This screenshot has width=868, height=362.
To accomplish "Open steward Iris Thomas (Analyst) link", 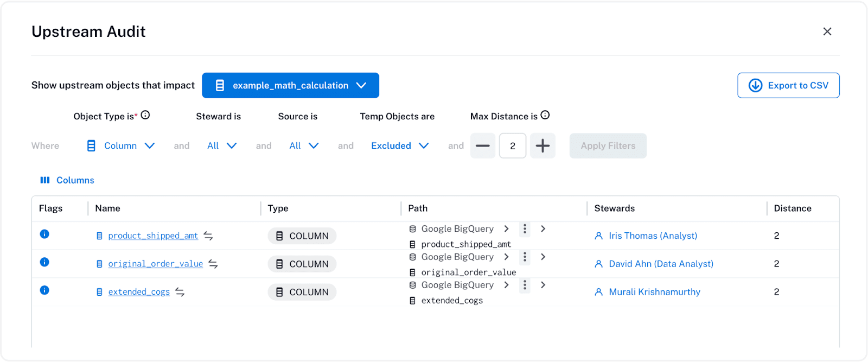I will tap(653, 236).
